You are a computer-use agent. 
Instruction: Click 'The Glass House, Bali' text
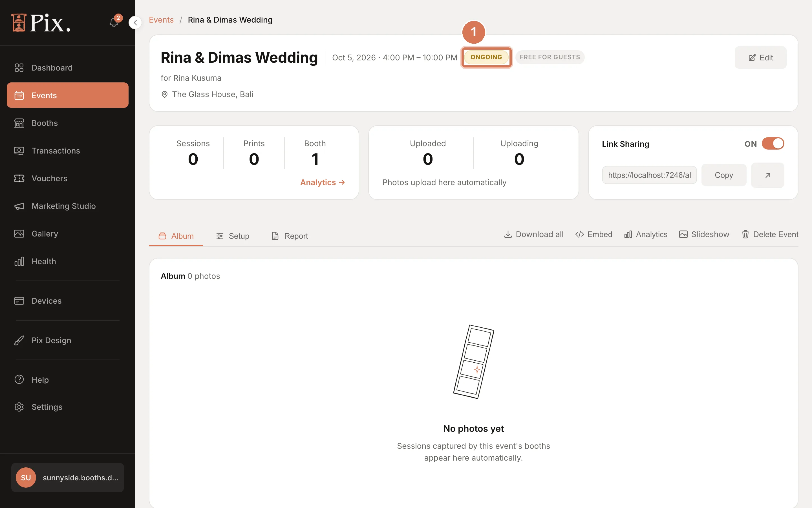(212, 95)
